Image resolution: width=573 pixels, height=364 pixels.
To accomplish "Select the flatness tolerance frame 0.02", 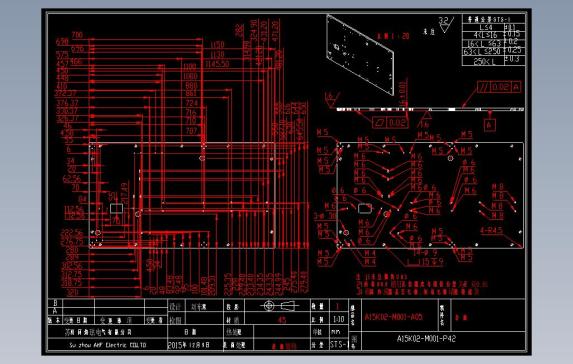I will pyautogui.click(x=390, y=122).
